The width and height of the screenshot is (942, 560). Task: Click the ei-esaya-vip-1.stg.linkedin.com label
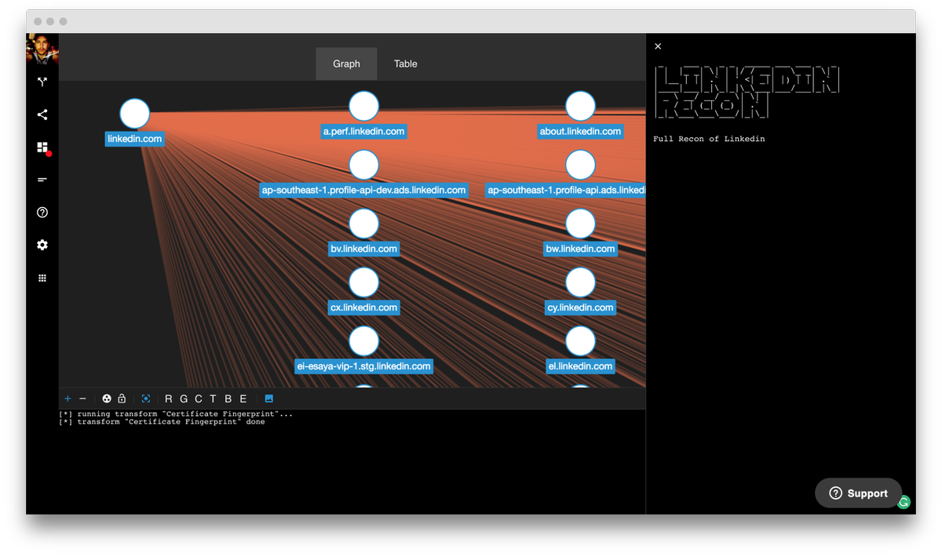[364, 366]
